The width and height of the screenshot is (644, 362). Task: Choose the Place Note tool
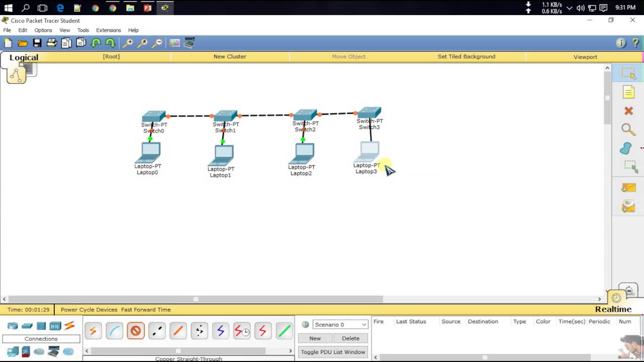coord(628,92)
